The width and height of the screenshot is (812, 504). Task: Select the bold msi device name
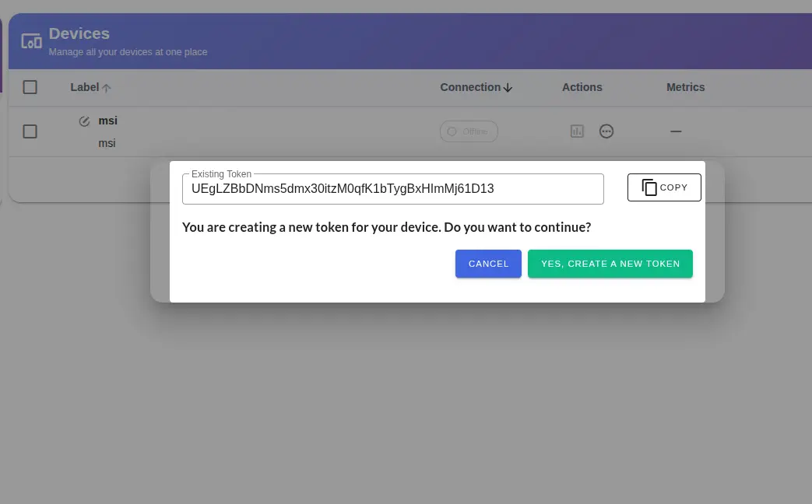[107, 121]
